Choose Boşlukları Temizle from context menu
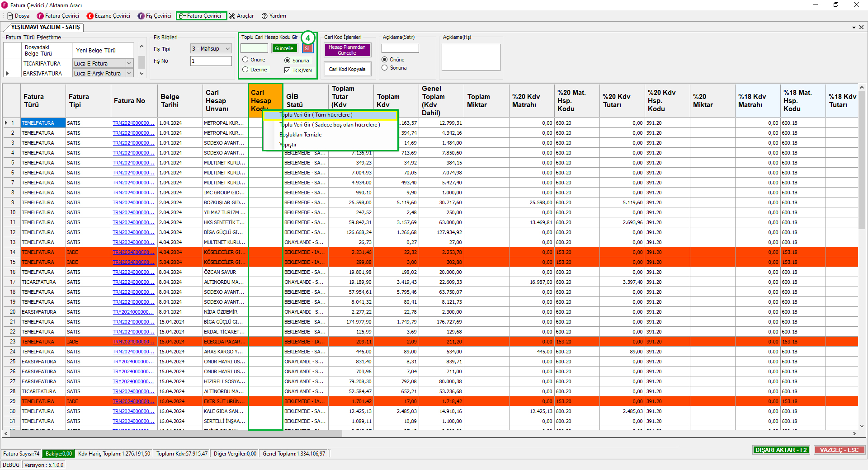 click(301, 135)
